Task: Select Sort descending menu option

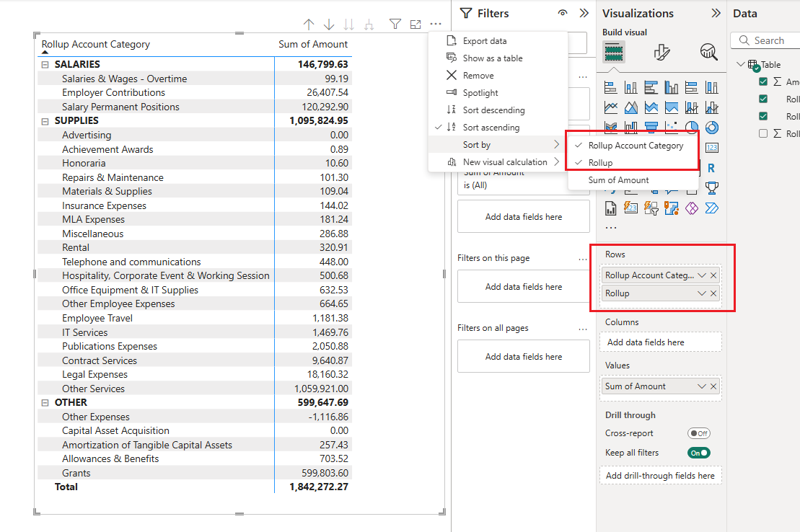Action: pyautogui.click(x=498, y=110)
